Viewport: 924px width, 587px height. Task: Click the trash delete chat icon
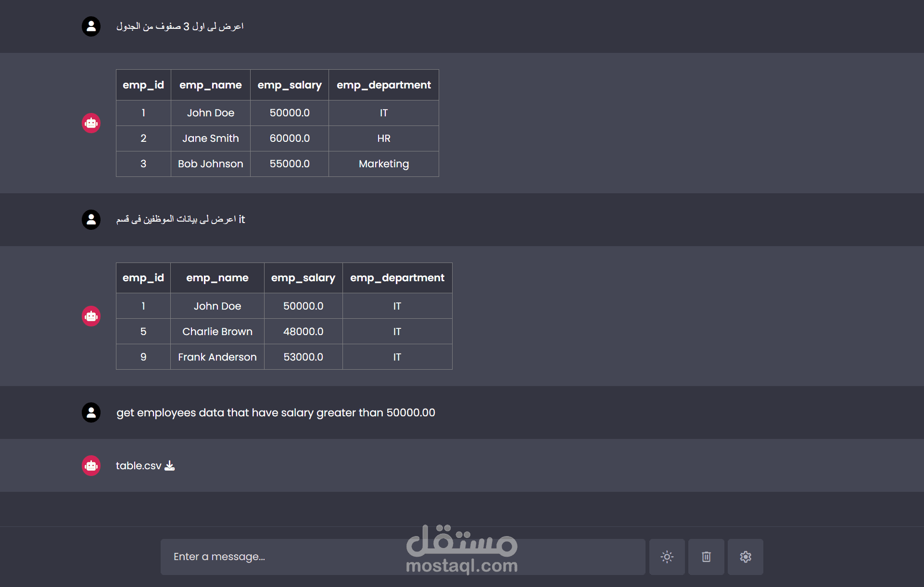coord(706,557)
